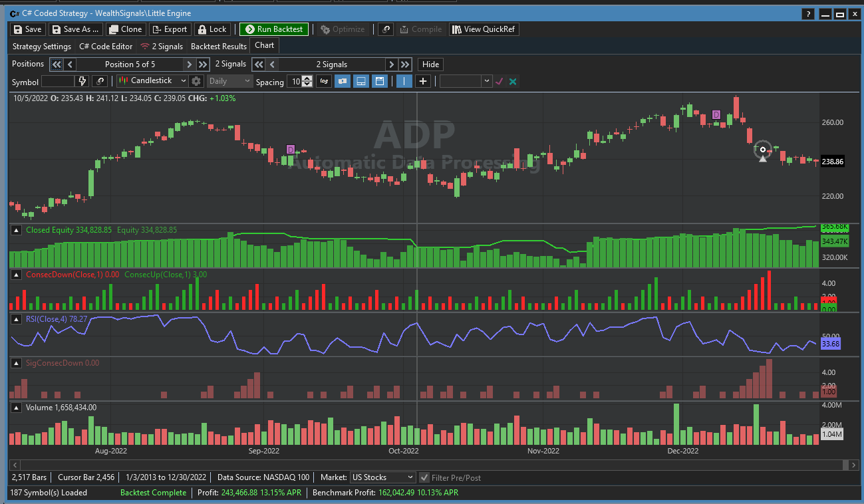
Task: Toggle vertical line cursor
Action: [404, 81]
